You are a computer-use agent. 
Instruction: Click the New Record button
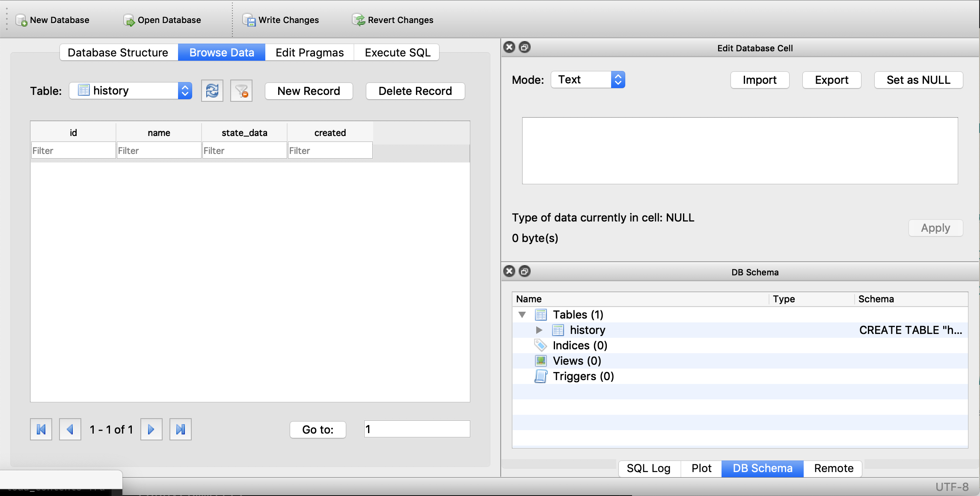click(x=309, y=91)
